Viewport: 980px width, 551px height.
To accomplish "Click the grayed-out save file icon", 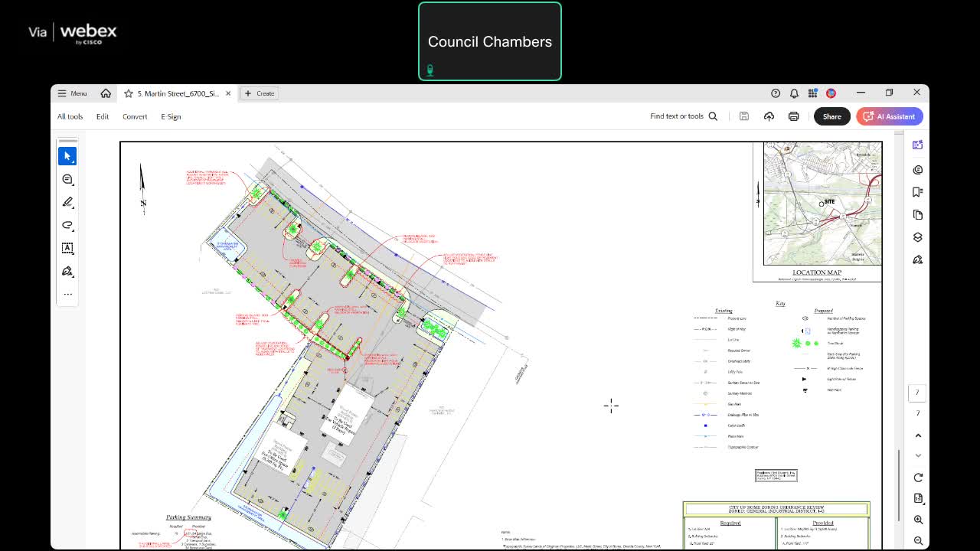I will (743, 116).
